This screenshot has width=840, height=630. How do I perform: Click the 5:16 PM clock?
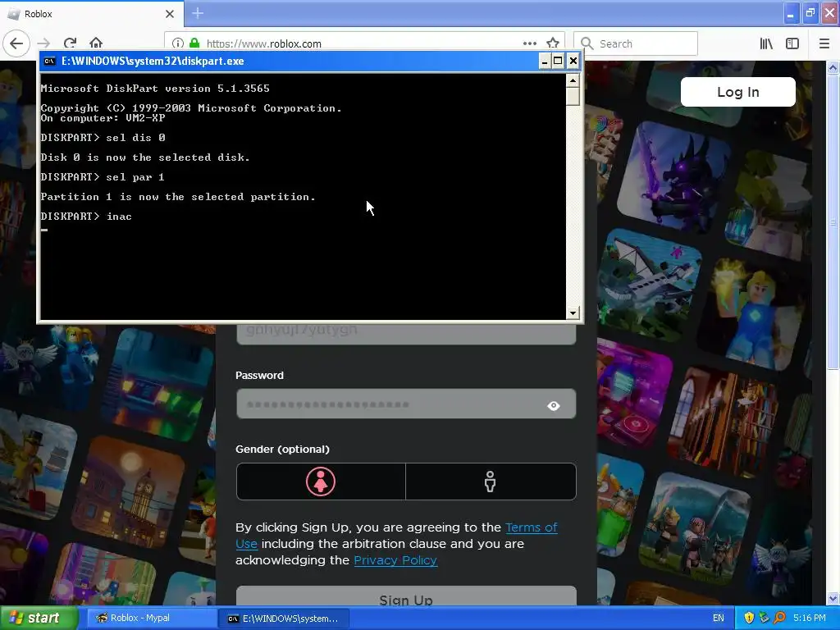coord(810,619)
